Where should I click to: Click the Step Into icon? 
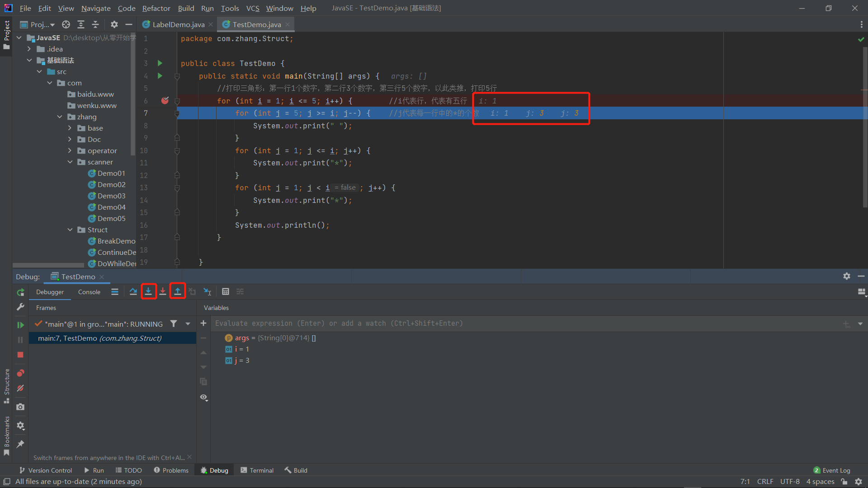(148, 291)
